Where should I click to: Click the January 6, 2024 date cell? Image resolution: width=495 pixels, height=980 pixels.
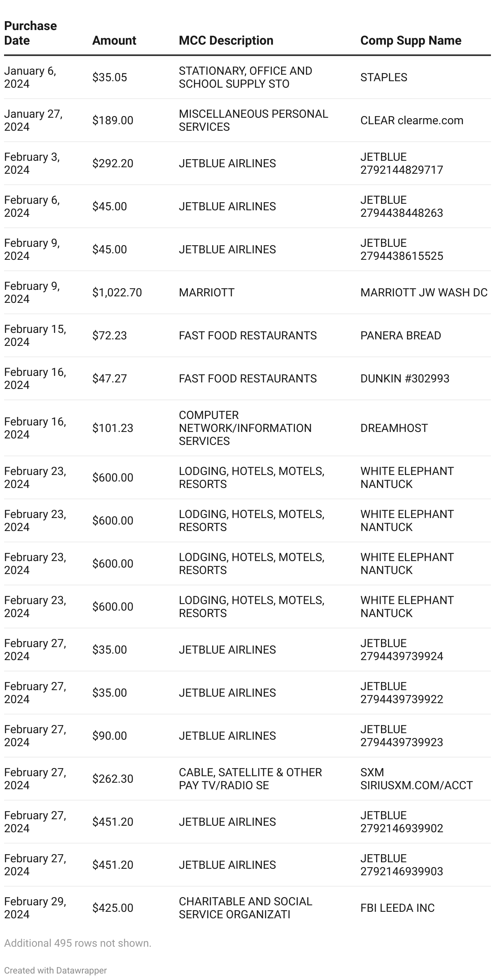pos(30,78)
